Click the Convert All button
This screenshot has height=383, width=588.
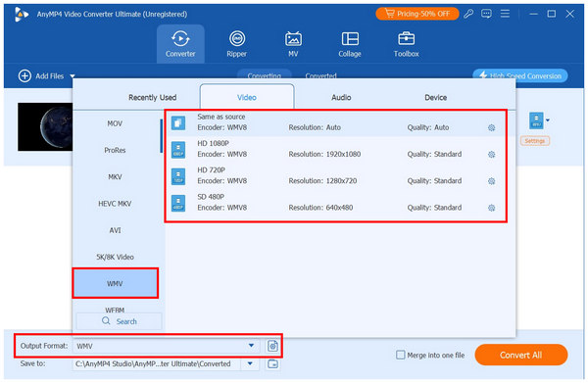(521, 355)
